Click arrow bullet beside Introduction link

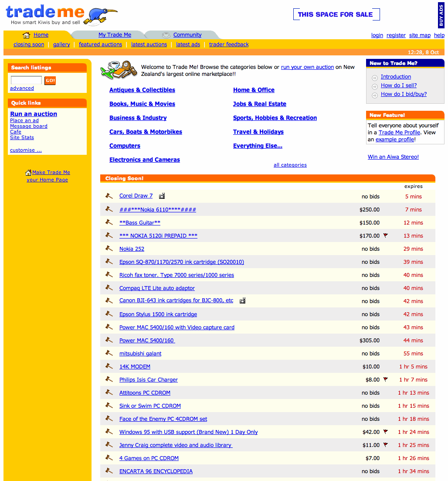[x=375, y=78]
